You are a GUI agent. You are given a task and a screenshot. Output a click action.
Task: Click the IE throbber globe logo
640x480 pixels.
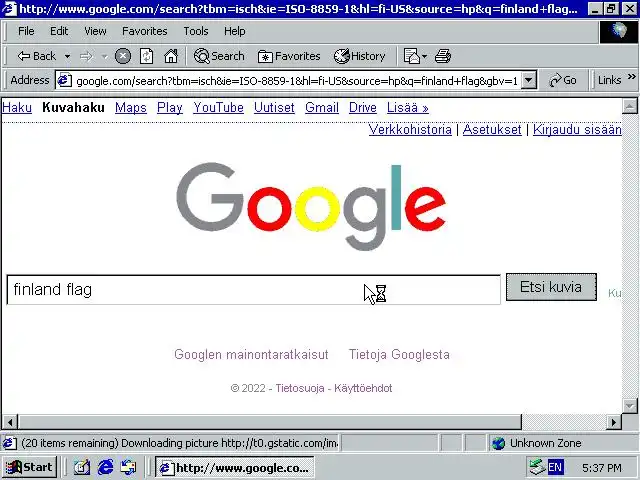(619, 31)
